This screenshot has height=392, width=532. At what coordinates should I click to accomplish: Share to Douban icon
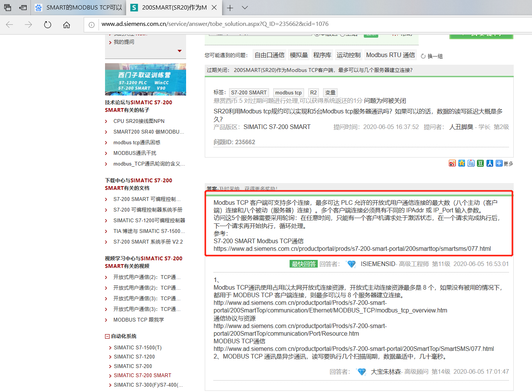click(x=481, y=163)
